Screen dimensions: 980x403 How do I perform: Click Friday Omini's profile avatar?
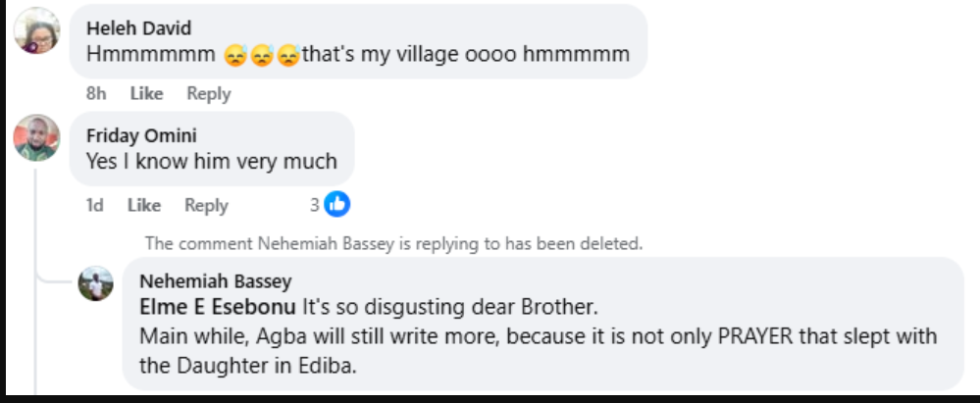coord(36,138)
